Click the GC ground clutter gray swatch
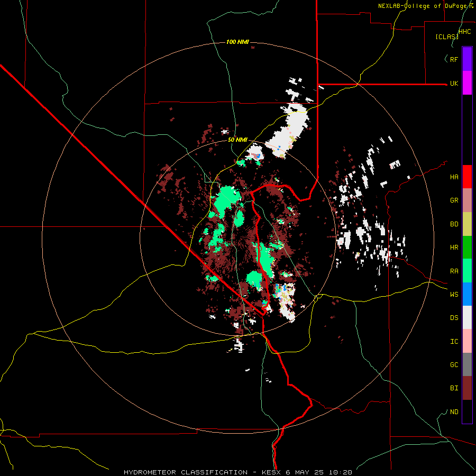 coord(467,364)
